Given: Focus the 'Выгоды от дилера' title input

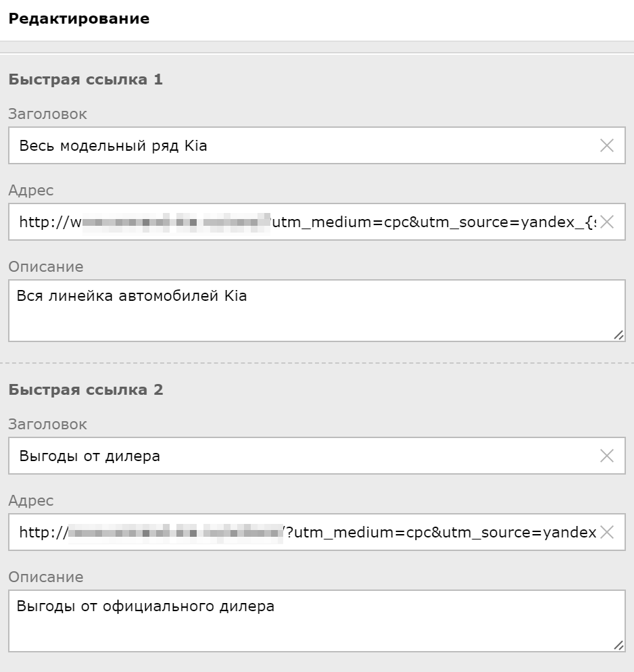Looking at the screenshot, I should coord(297,456).
